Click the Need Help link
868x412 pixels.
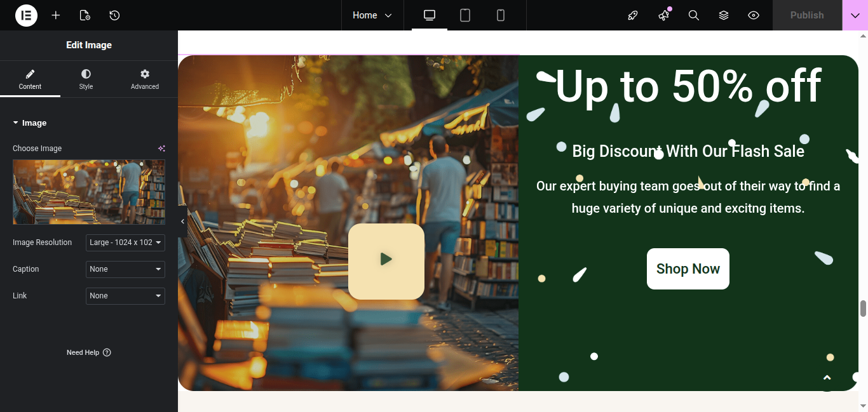(88, 352)
